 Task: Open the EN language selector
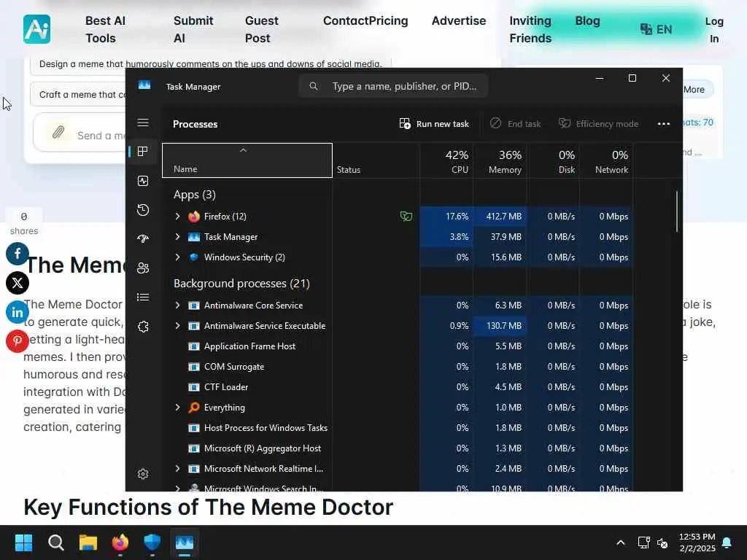[x=656, y=29]
